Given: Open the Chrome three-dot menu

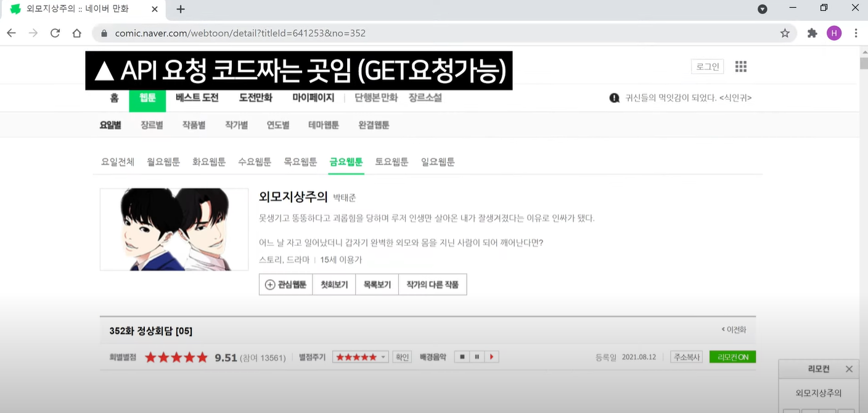Looking at the screenshot, I should 856,33.
